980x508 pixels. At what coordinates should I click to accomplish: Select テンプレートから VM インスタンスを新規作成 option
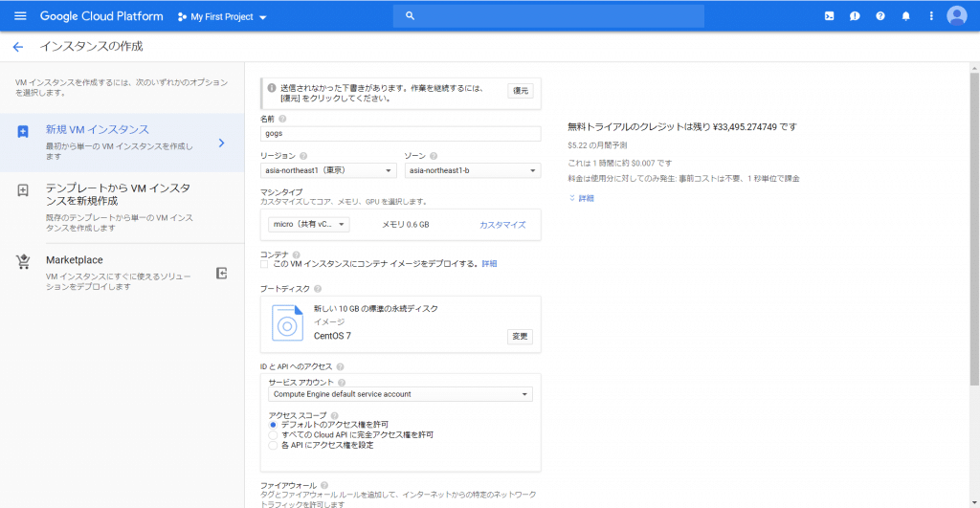tap(120, 194)
